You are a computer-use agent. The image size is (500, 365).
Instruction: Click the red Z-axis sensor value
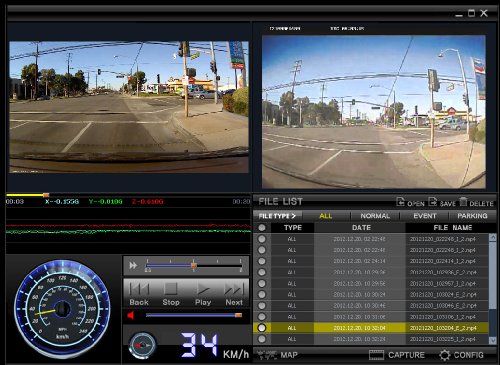click(x=148, y=202)
